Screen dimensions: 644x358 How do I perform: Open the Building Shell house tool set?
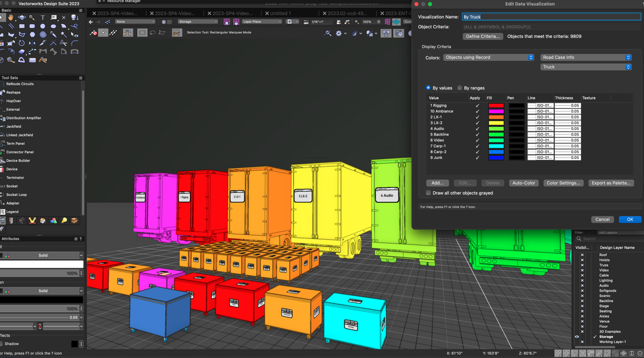(43, 221)
